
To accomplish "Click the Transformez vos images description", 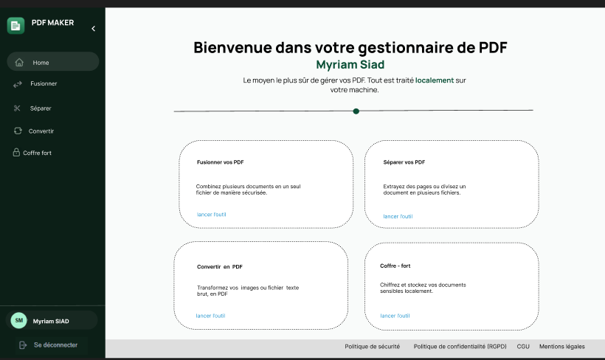I will (248, 291).
